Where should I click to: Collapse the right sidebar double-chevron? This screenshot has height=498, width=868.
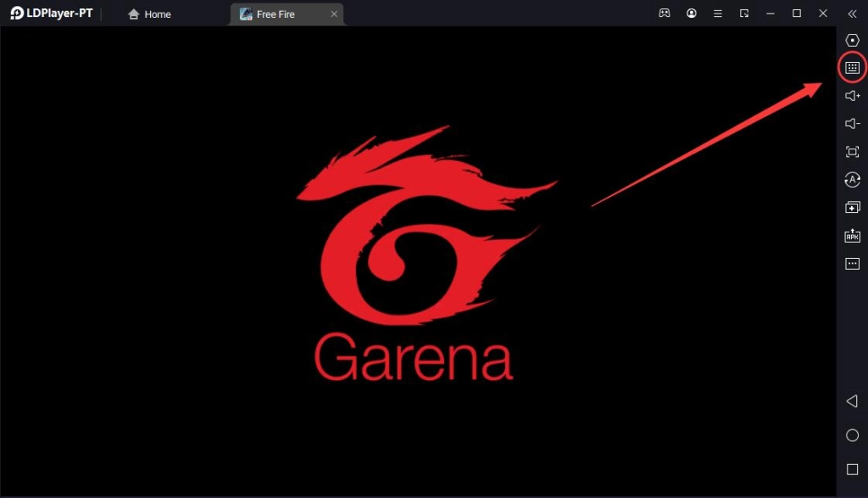coord(852,14)
